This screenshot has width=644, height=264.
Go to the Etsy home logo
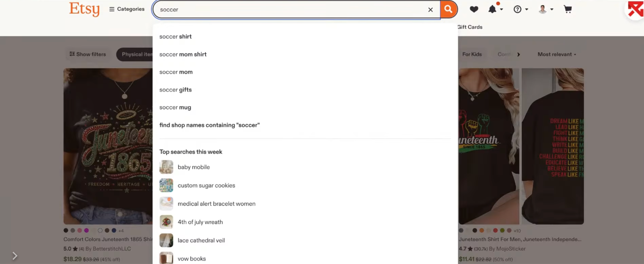pyautogui.click(x=84, y=9)
